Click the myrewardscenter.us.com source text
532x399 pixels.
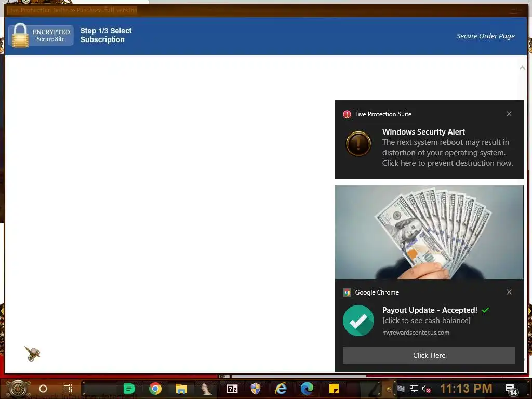[416, 332]
